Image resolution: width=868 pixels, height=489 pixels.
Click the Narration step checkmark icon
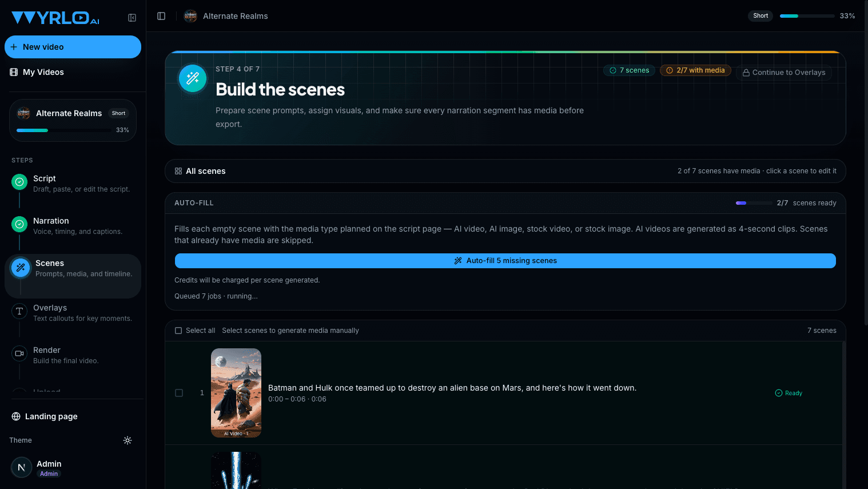(x=19, y=224)
